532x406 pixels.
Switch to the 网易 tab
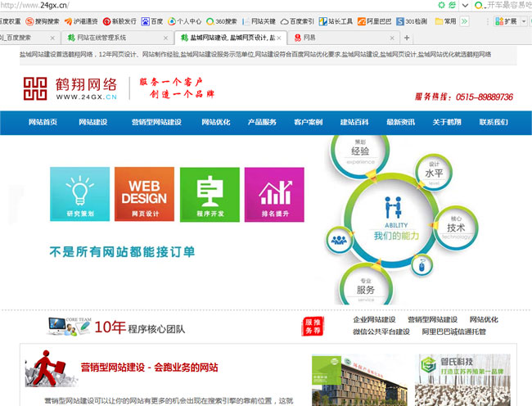point(344,38)
